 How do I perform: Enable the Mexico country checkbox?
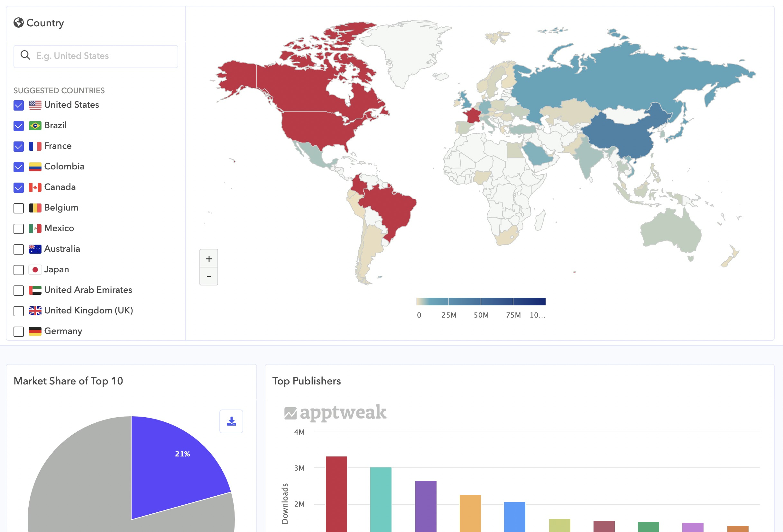pos(19,229)
